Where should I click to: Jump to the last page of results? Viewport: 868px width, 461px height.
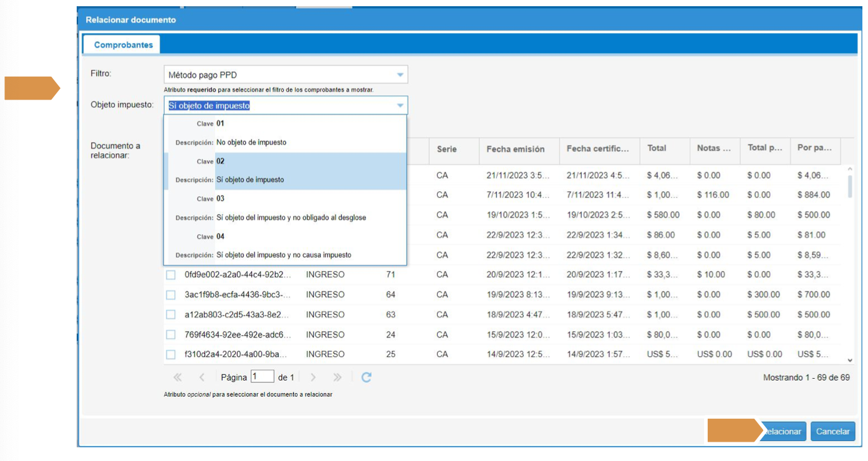click(337, 377)
